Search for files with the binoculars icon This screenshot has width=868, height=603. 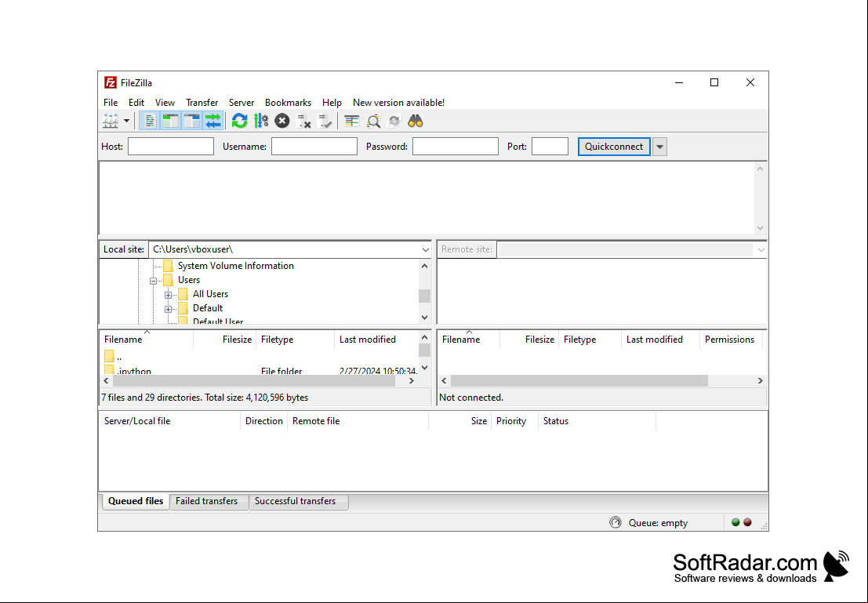click(x=416, y=121)
